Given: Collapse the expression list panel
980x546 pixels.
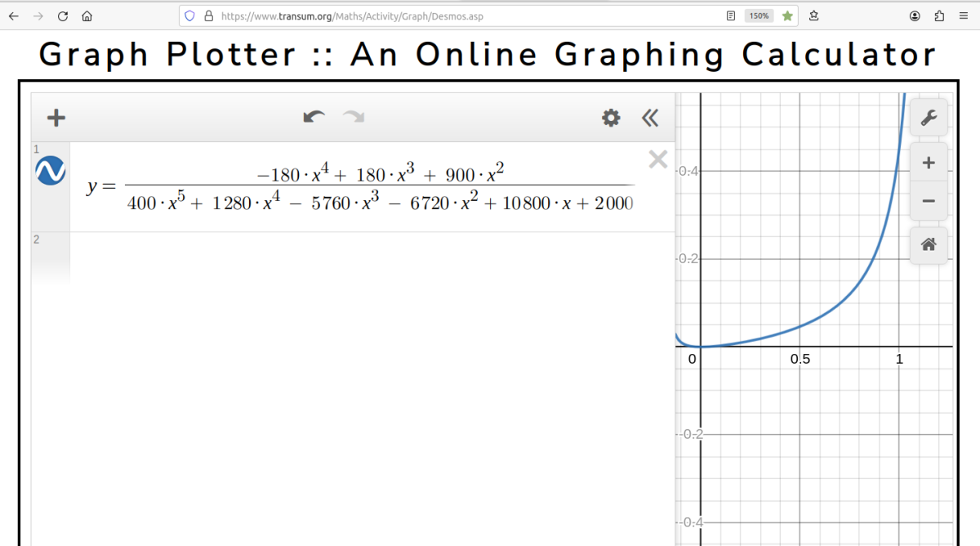Looking at the screenshot, I should (650, 119).
